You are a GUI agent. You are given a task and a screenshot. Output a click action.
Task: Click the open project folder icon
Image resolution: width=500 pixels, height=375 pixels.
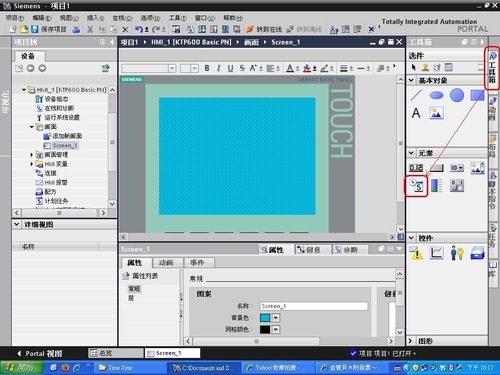tap(24, 29)
